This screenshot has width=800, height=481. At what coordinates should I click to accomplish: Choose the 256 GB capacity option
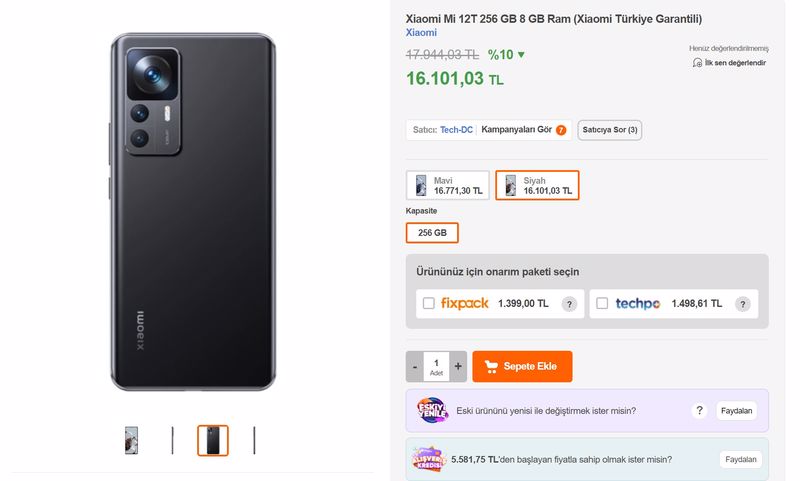click(x=432, y=233)
